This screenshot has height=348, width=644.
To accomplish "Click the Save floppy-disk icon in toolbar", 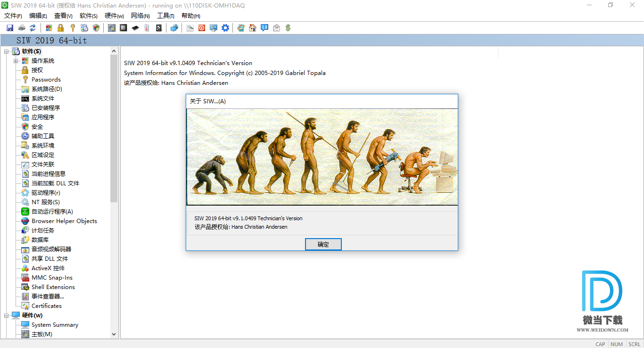I will 10,28.
